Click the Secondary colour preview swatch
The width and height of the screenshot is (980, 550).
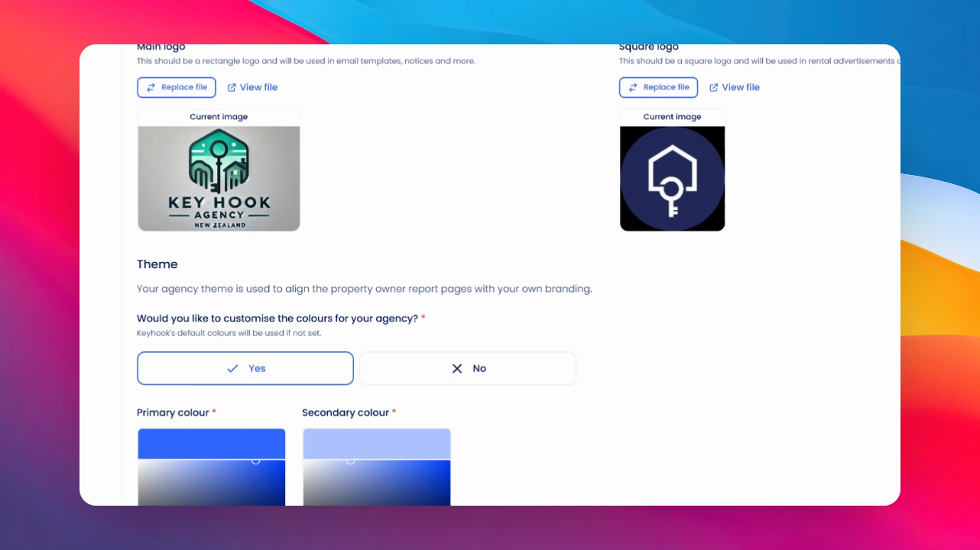(377, 444)
